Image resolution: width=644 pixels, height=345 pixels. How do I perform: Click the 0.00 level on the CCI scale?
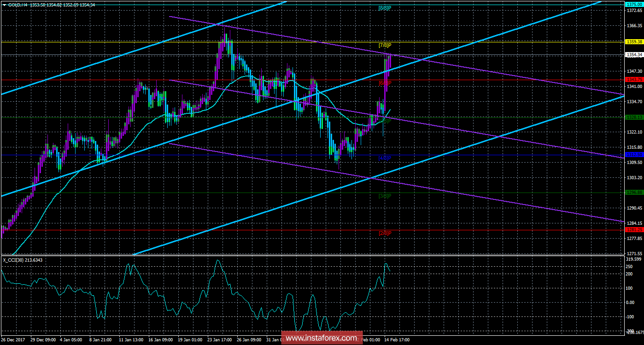click(x=631, y=302)
